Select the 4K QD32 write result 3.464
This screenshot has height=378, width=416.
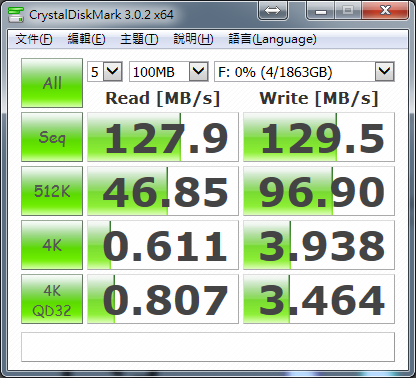coord(319,299)
